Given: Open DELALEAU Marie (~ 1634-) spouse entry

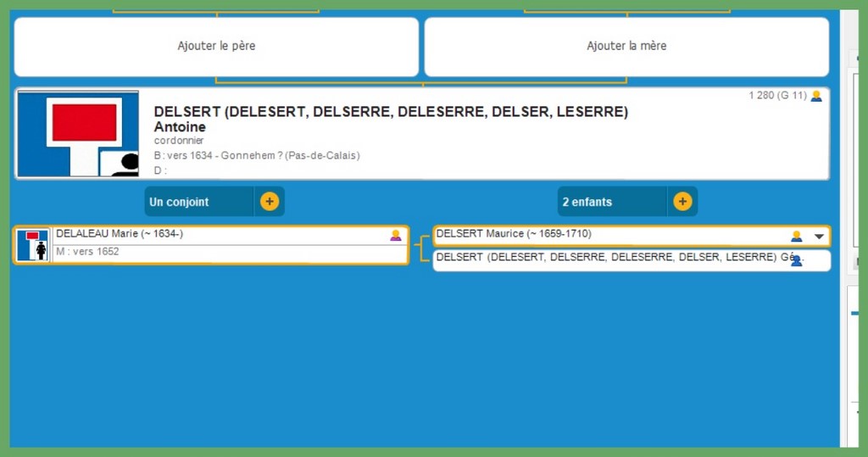Looking at the screenshot, I should coord(120,234).
